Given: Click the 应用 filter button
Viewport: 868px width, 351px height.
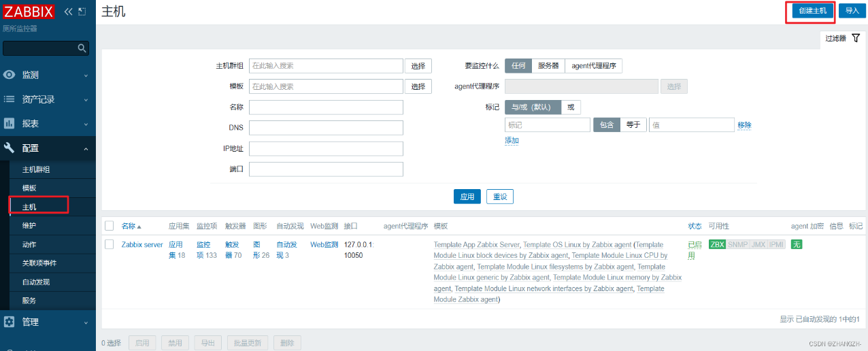Looking at the screenshot, I should (x=467, y=197).
